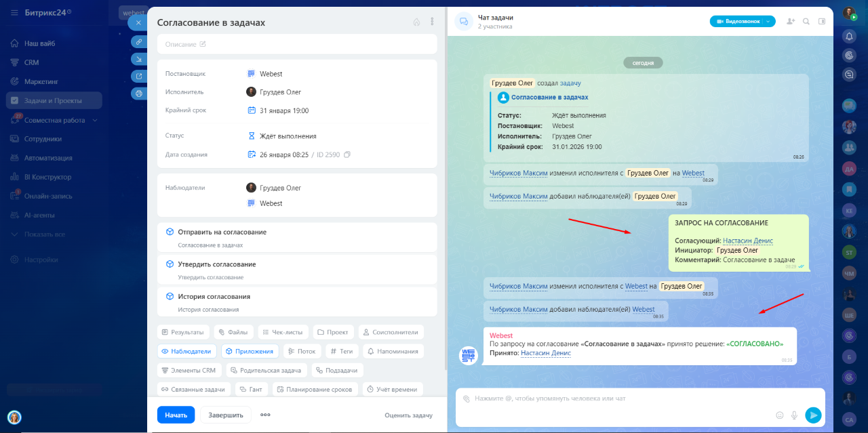The width and height of the screenshot is (868, 433).
Task: Edit the task description pencil icon
Action: pos(202,44)
